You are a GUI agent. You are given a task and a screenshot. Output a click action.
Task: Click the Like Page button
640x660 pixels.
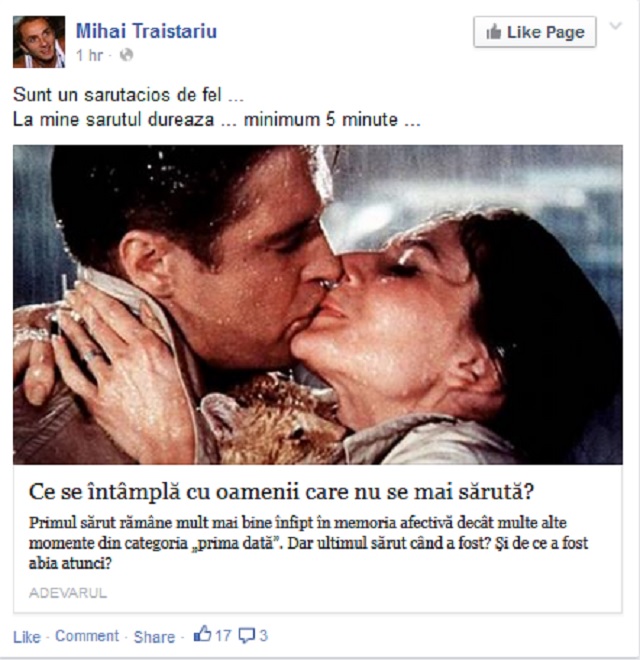click(535, 32)
